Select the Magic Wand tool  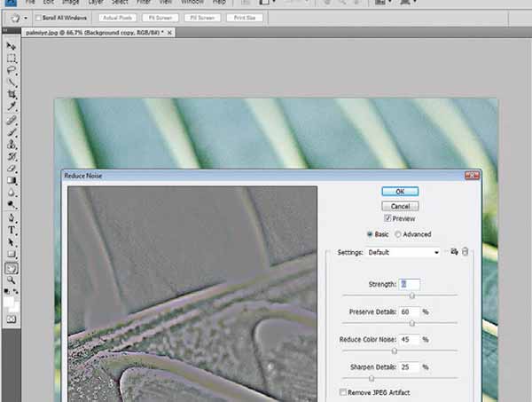tap(12, 83)
